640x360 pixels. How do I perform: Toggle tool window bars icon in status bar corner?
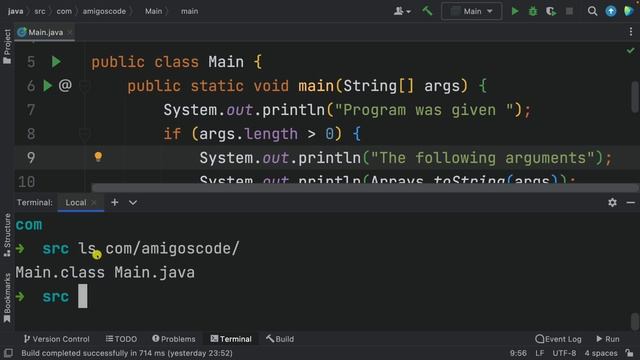pos(8,353)
